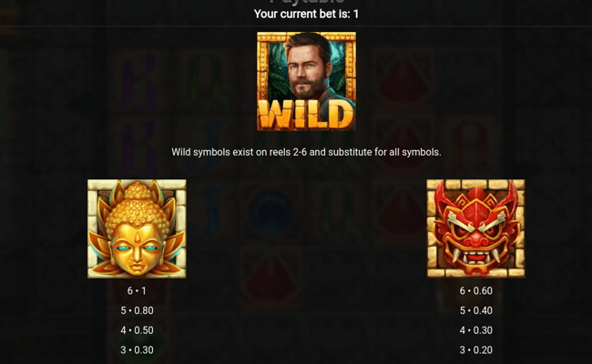This screenshot has height=364, width=592.
Task: Select mask payout row '4 • 0.30'
Action: click(x=475, y=330)
